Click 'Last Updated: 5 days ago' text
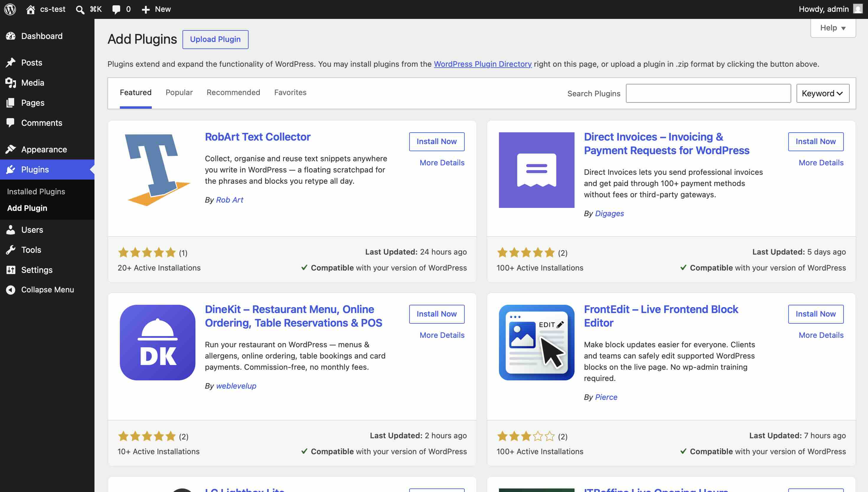Image resolution: width=868 pixels, height=492 pixels. coord(799,252)
